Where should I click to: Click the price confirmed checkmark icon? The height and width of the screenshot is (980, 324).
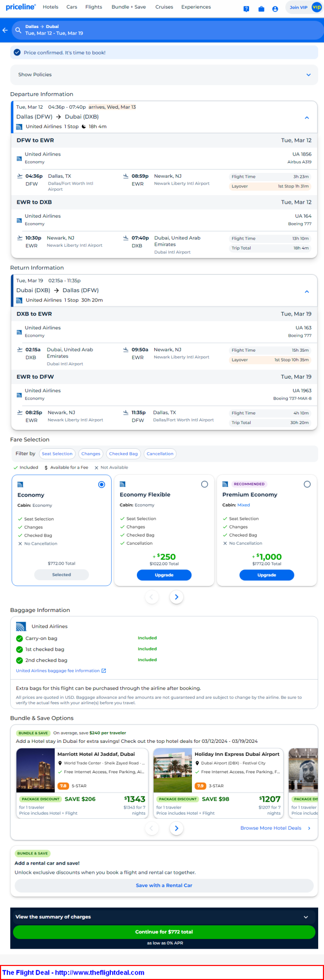[17, 53]
